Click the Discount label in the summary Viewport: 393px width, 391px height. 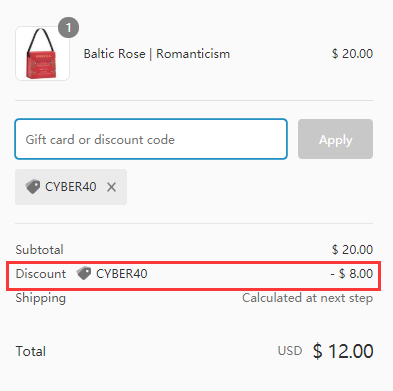[x=41, y=274]
